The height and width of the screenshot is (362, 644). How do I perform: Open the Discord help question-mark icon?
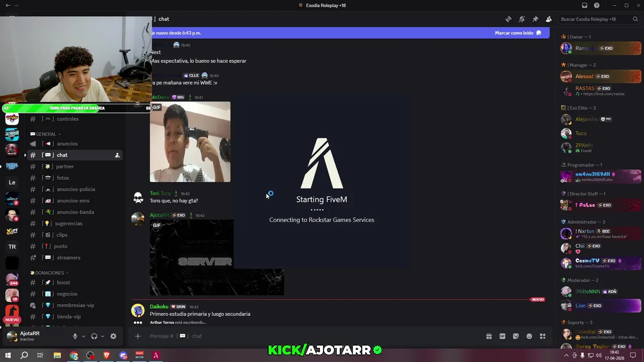(597, 6)
